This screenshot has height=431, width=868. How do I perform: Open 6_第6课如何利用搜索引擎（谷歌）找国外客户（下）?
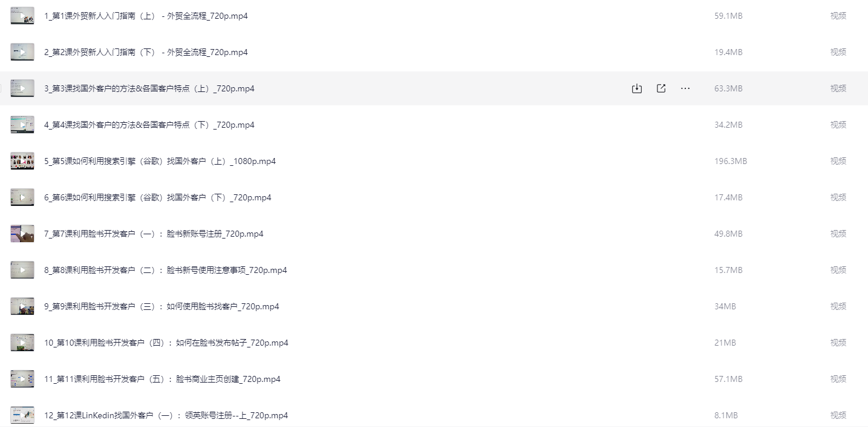(x=158, y=197)
